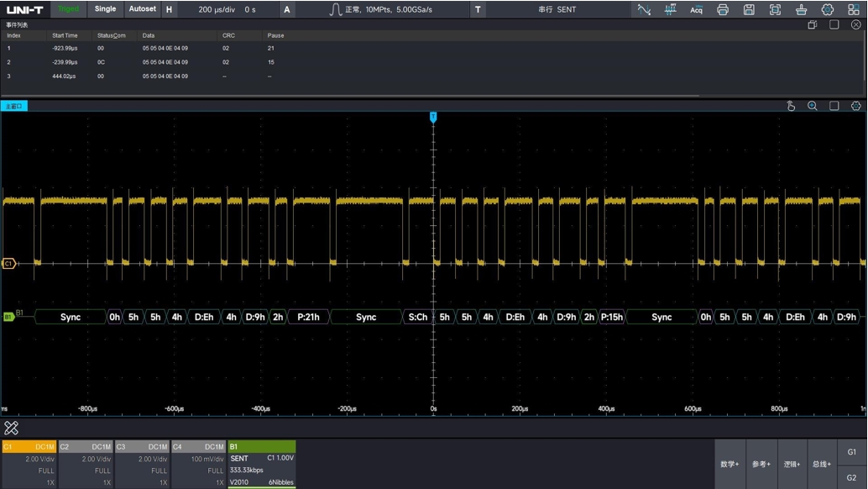Click the Single acquisition button

(x=105, y=9)
